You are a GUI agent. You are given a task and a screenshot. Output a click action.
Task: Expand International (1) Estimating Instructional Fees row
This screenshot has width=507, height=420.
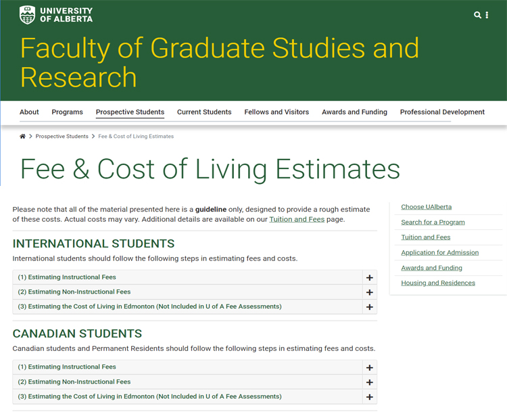click(x=195, y=277)
